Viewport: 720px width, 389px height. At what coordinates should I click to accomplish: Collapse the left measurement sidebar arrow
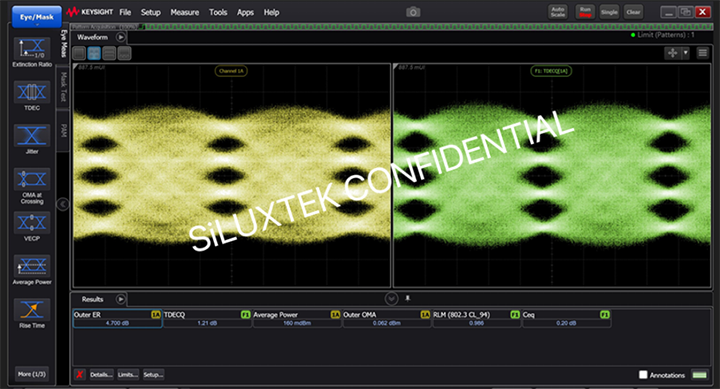click(x=62, y=204)
